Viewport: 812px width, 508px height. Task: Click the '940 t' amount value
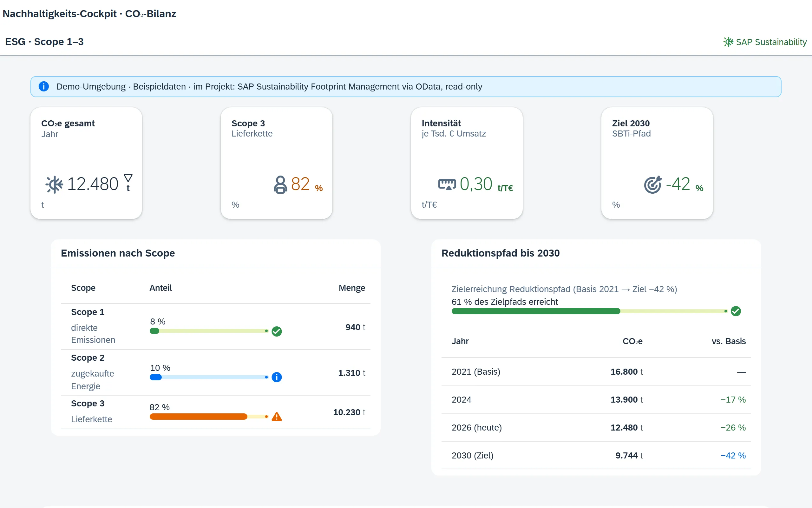coord(355,327)
